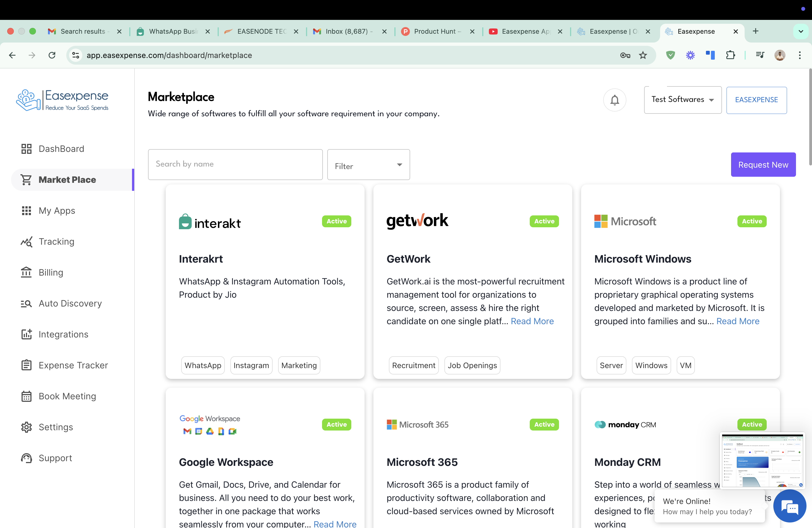Open the Integrations sidebar item

[x=55, y=334]
